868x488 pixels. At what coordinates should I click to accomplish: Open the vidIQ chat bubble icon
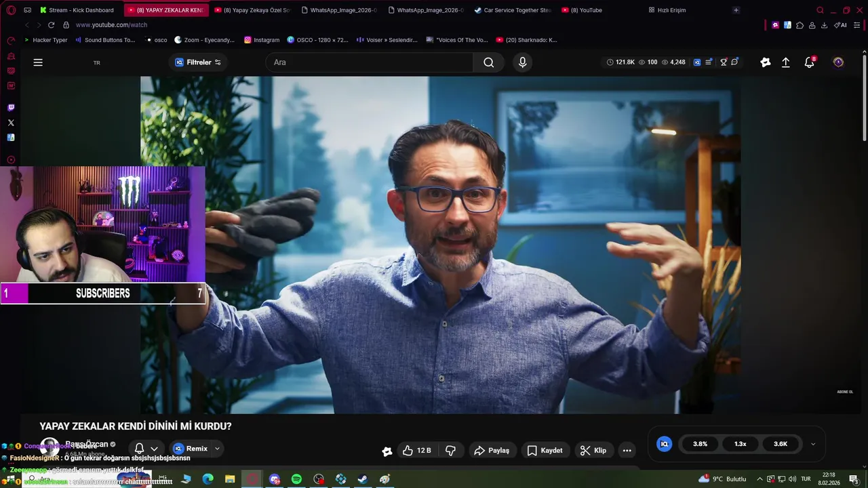click(x=734, y=62)
